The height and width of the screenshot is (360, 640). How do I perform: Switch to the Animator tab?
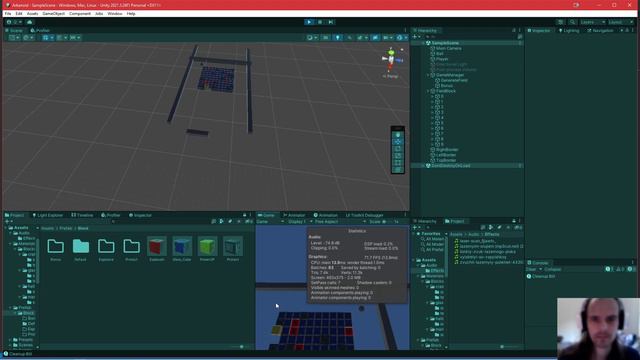click(x=294, y=215)
